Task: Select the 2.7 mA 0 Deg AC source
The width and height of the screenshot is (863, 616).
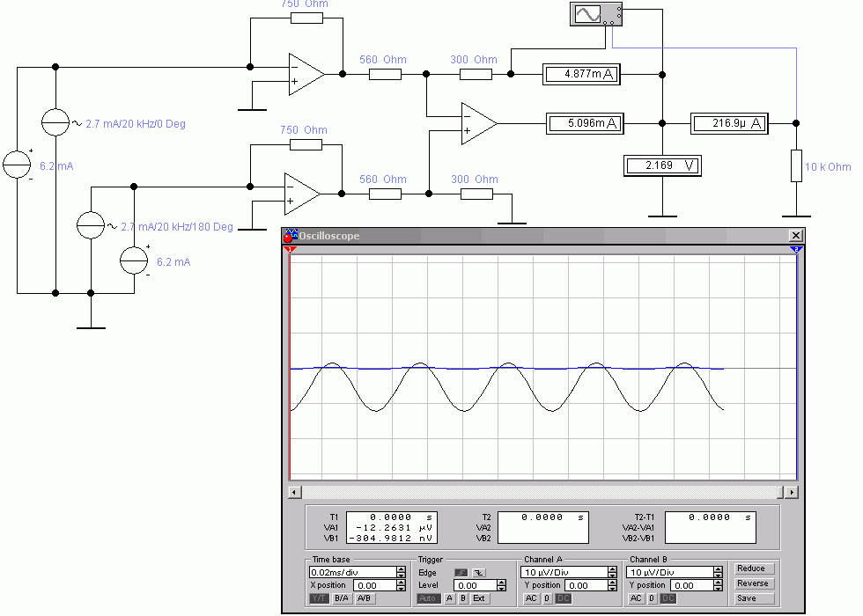Action: point(55,124)
